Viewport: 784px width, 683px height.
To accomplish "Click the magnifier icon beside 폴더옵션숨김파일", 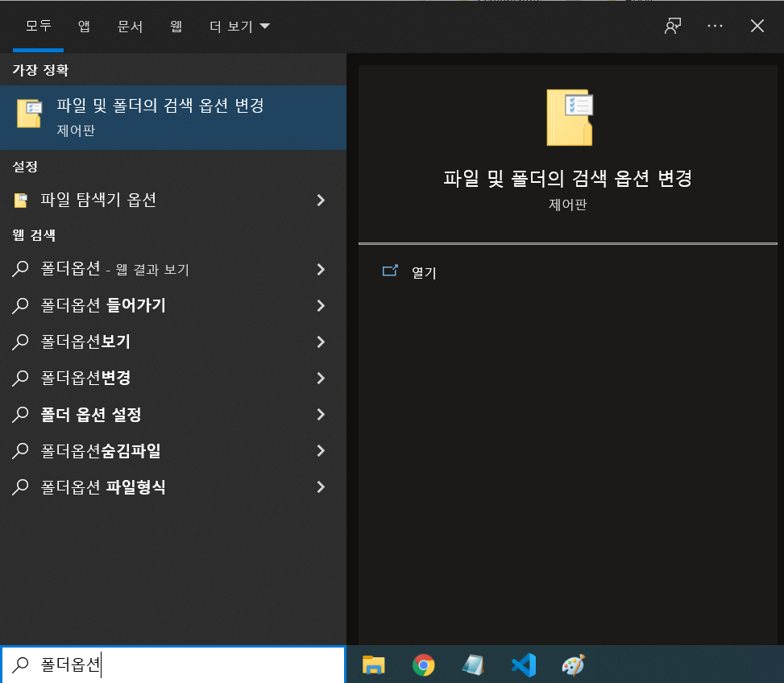I will [x=20, y=451].
